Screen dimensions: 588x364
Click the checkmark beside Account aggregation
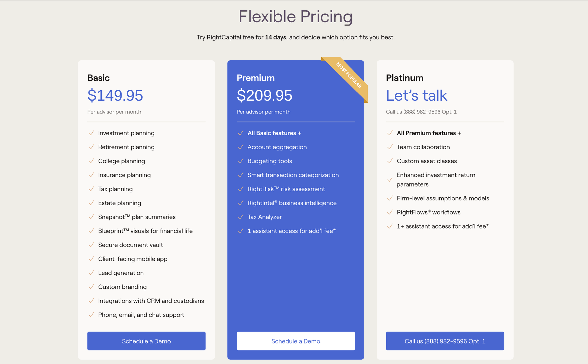pyautogui.click(x=240, y=147)
